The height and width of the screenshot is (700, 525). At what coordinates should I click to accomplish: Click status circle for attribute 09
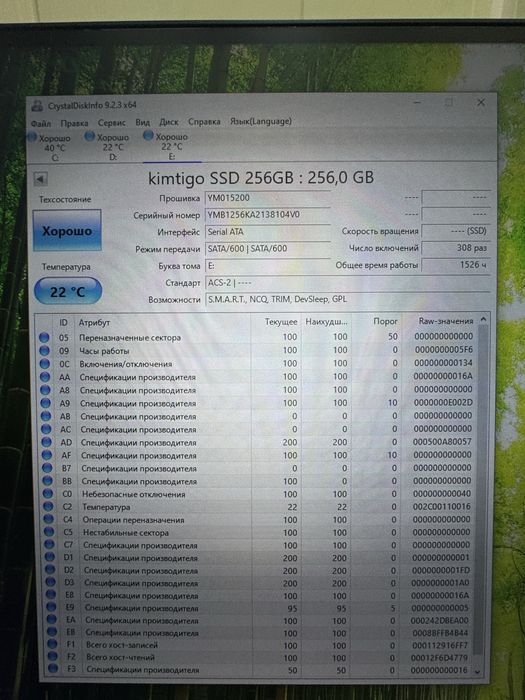pyautogui.click(x=44, y=351)
